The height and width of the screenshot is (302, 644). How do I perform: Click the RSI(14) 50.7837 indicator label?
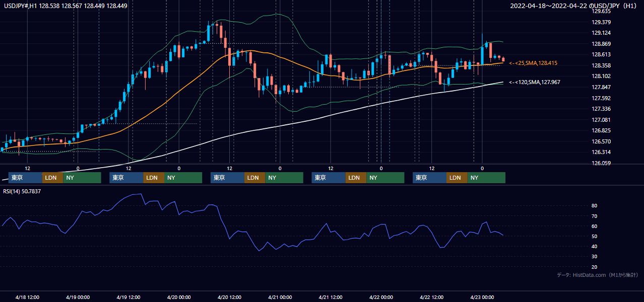pyautogui.click(x=22, y=191)
